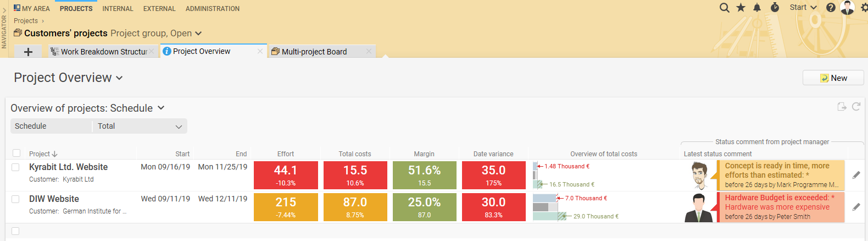This screenshot has height=241, width=868.
Task: Open the help question mark icon
Action: (831, 8)
